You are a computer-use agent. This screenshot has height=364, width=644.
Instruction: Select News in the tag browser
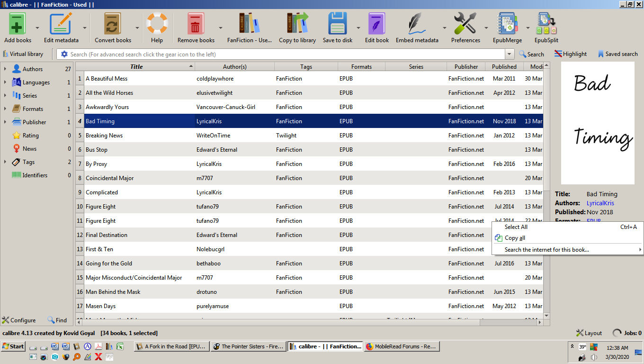(x=29, y=149)
